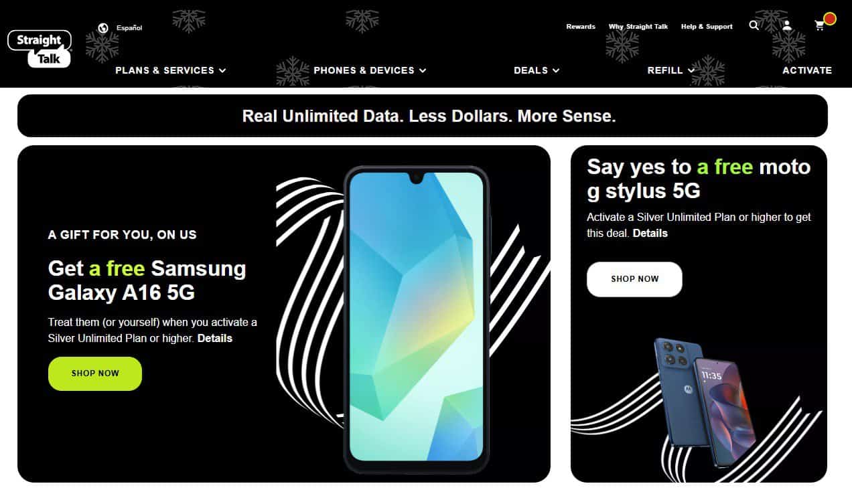View Details of Samsung Galaxy offer
This screenshot has width=852, height=504.
click(x=215, y=339)
